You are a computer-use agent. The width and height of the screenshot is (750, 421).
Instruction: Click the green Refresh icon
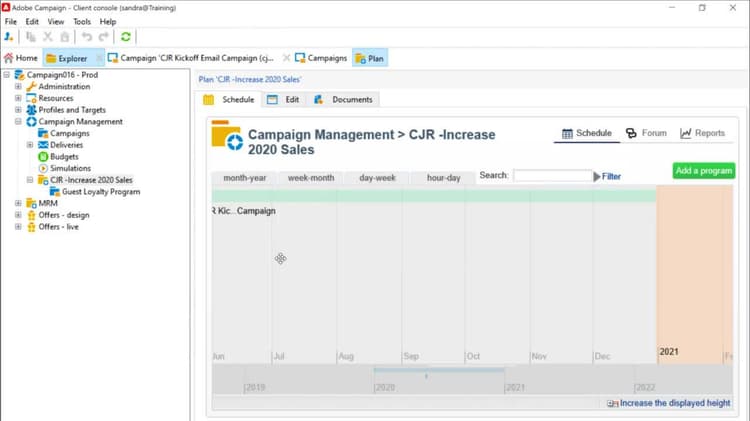[x=126, y=37]
